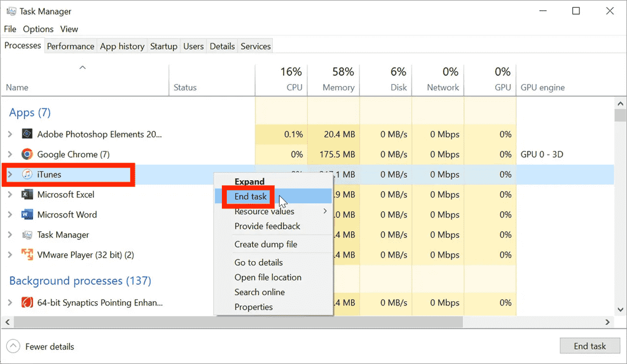Switch to the Users tab
The width and height of the screenshot is (627, 364).
click(x=193, y=46)
